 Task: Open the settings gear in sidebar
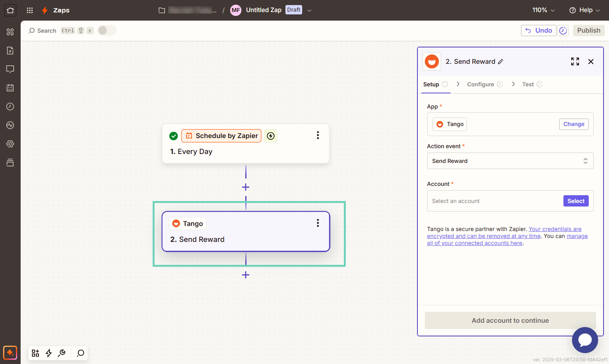10,144
